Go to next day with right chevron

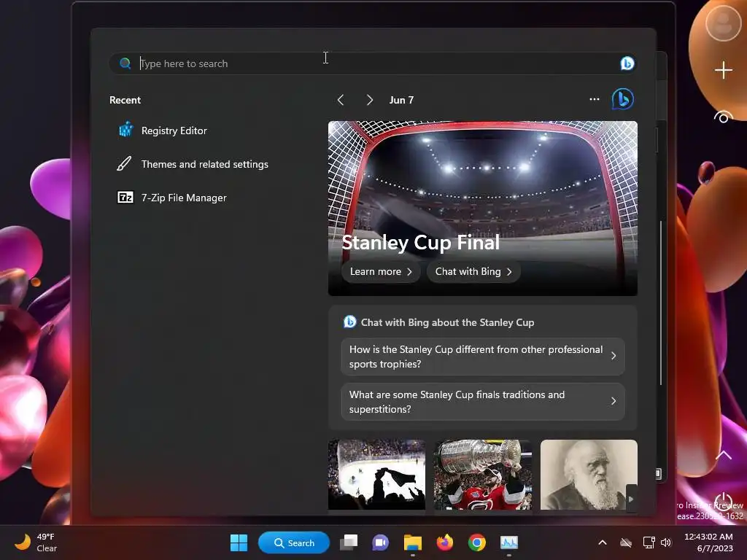click(369, 100)
